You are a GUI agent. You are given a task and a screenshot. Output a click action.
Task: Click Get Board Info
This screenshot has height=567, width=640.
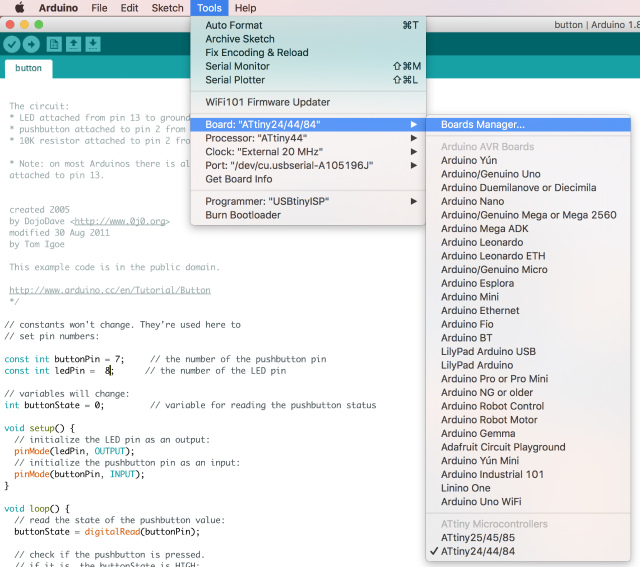coord(308,179)
